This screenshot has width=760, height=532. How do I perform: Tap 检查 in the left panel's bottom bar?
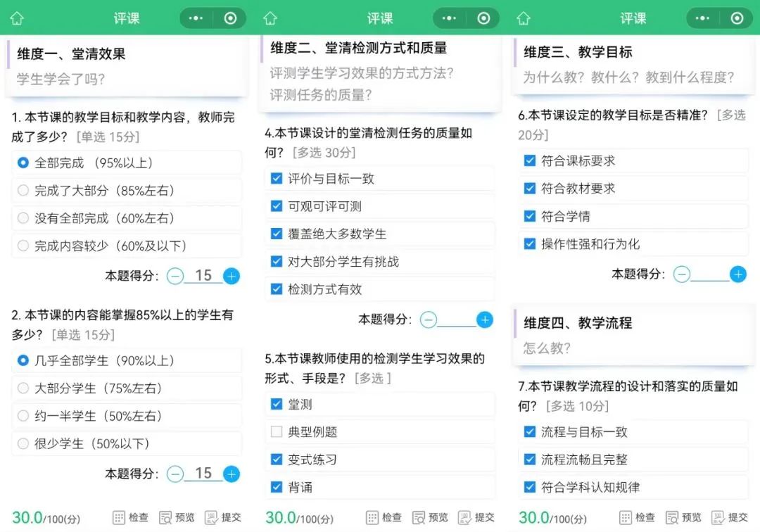tap(130, 517)
